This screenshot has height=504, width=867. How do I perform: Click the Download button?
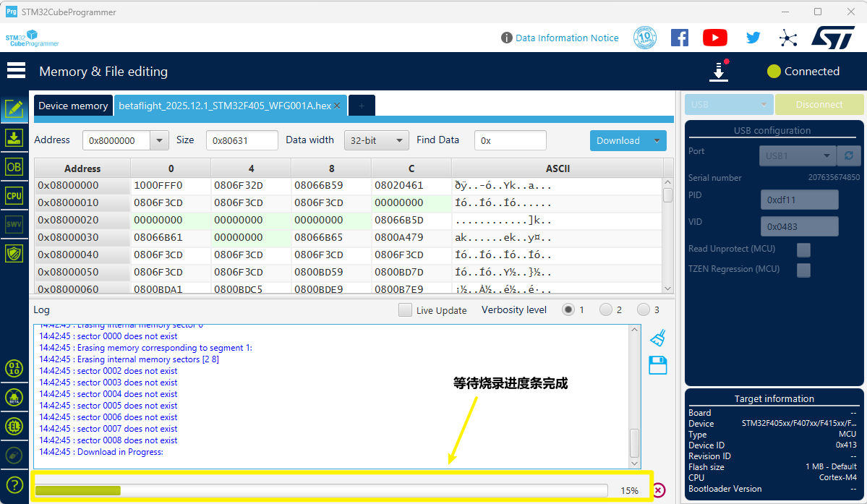[618, 140]
